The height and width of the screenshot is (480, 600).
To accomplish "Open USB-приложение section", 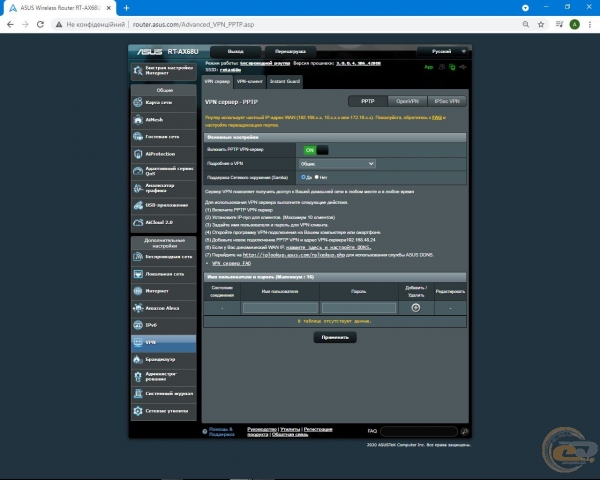I will click(x=163, y=205).
